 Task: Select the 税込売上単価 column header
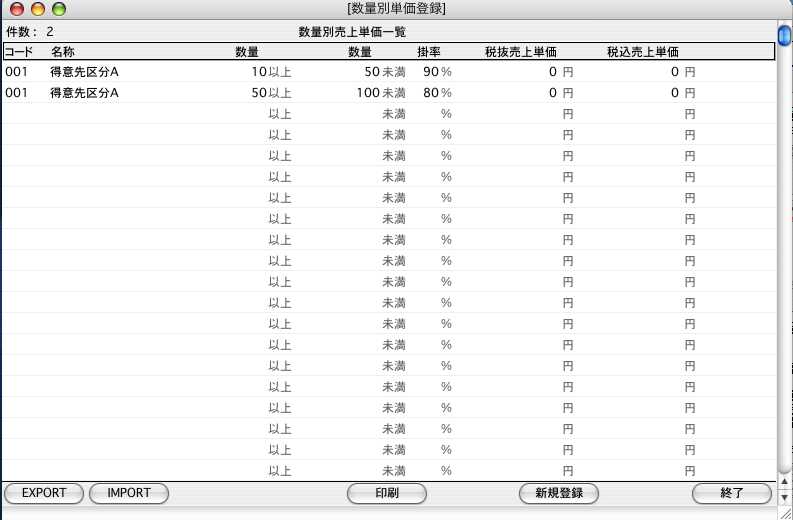point(643,52)
